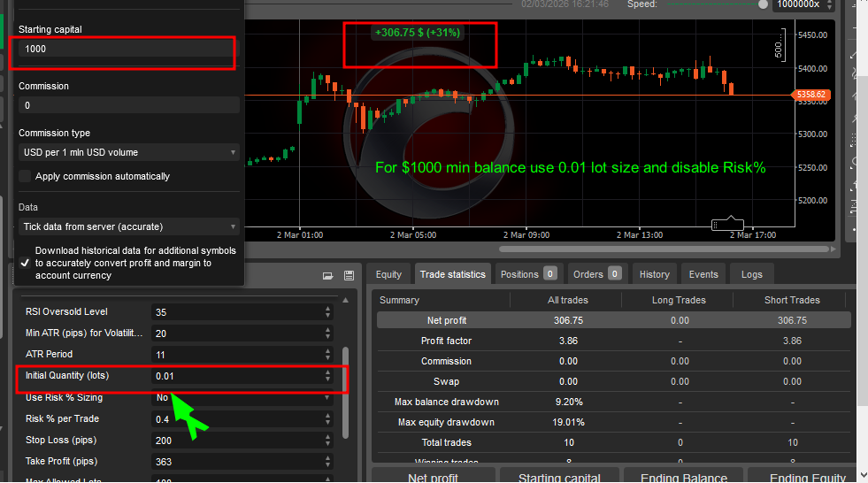Click the chart scroll-right arrow

pyautogui.click(x=833, y=249)
